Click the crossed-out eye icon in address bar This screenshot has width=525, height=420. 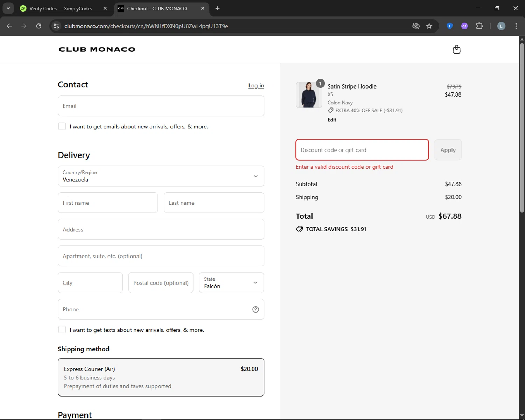[x=416, y=26]
